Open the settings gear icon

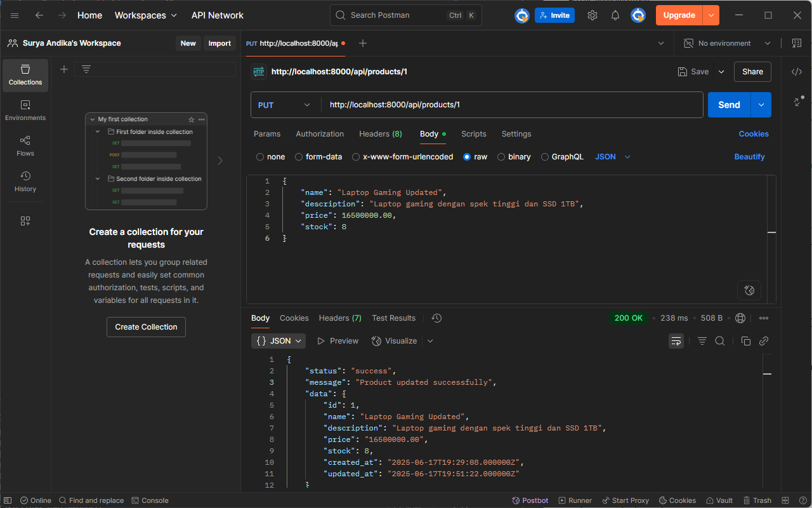(x=592, y=15)
